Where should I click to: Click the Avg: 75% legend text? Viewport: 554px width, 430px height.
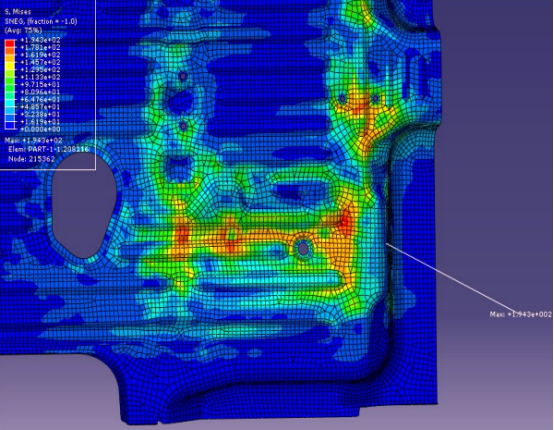(x=23, y=30)
